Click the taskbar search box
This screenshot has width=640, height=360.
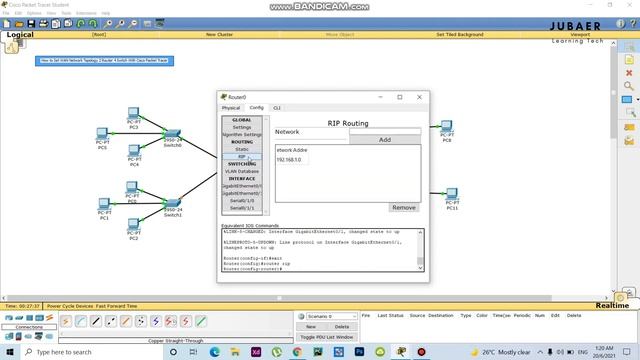coord(92,352)
